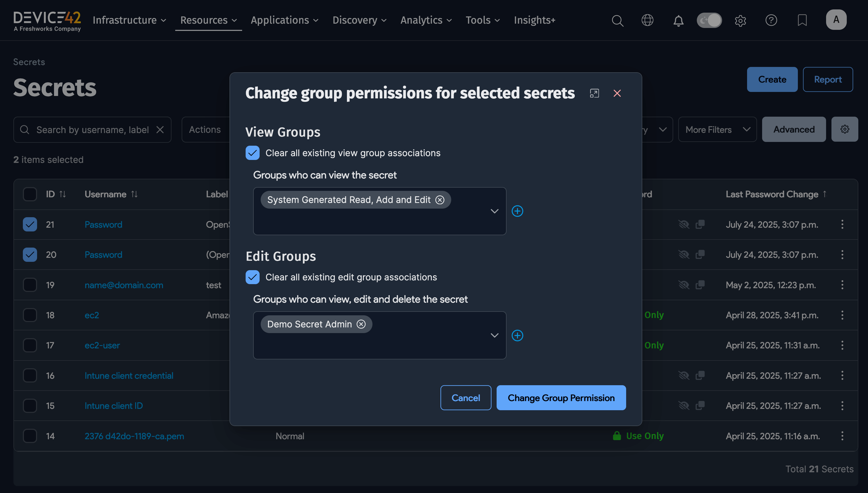Click the search icon in the top navigation
The width and height of the screenshot is (868, 493).
617,20
